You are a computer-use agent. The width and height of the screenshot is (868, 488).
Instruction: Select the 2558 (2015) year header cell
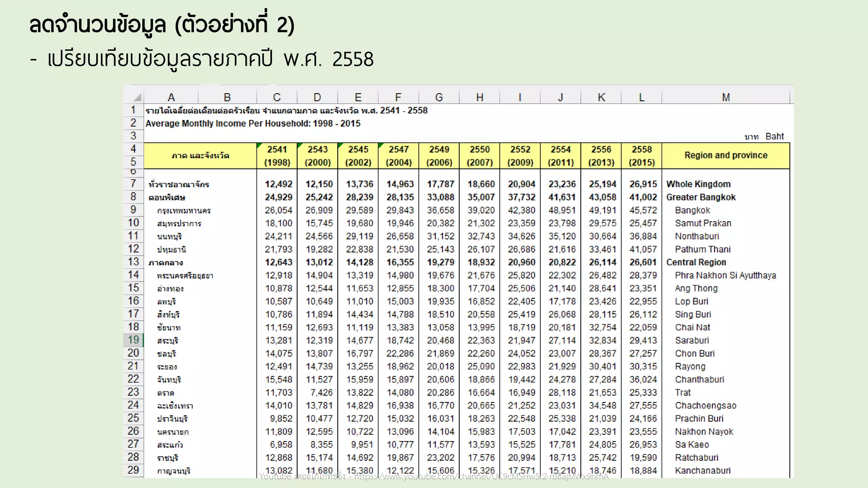[641, 155]
